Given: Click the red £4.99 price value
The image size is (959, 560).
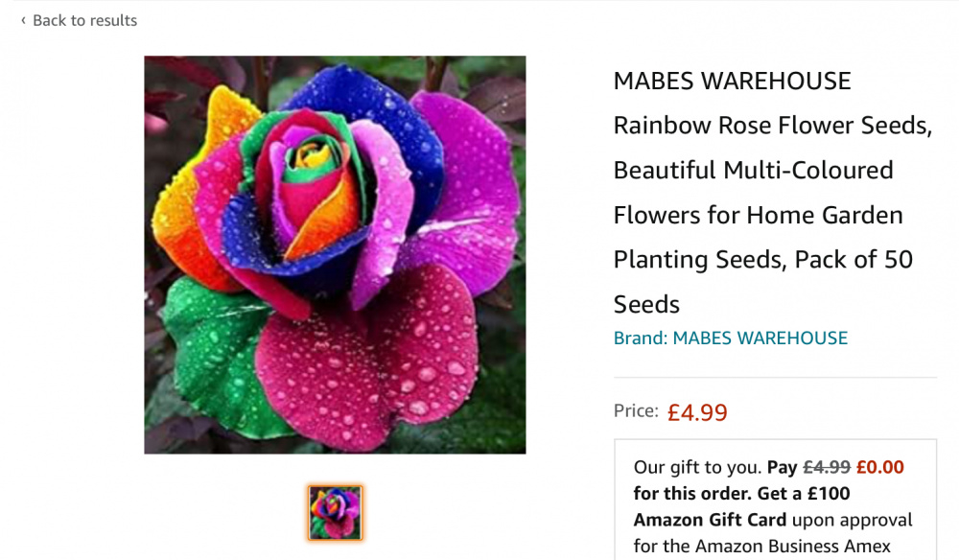Looking at the screenshot, I should coord(697,412).
